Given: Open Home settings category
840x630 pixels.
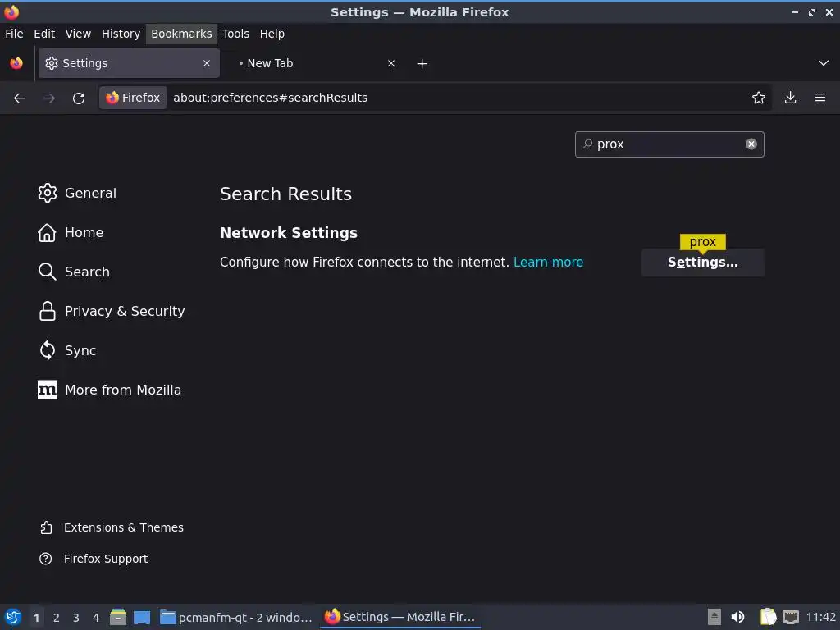Looking at the screenshot, I should coord(71,232).
